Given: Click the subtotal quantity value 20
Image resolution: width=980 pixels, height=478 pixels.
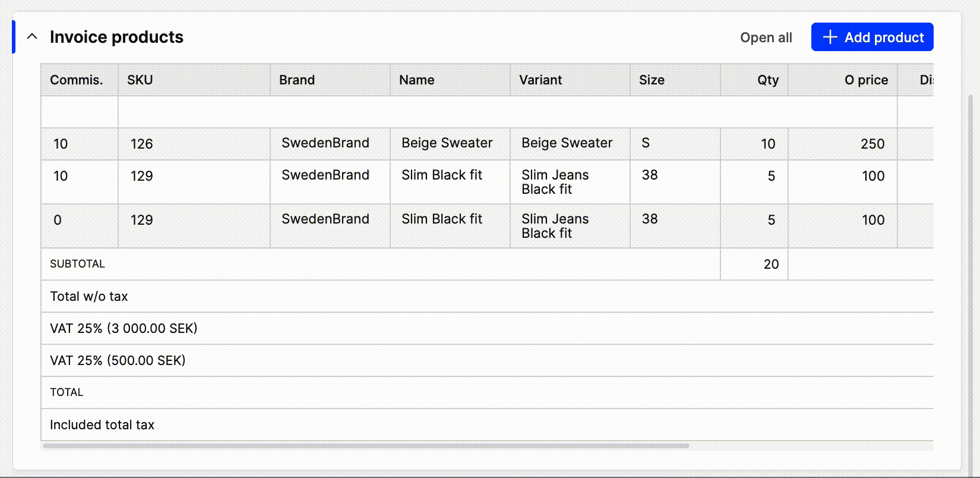Looking at the screenshot, I should 770,265.
